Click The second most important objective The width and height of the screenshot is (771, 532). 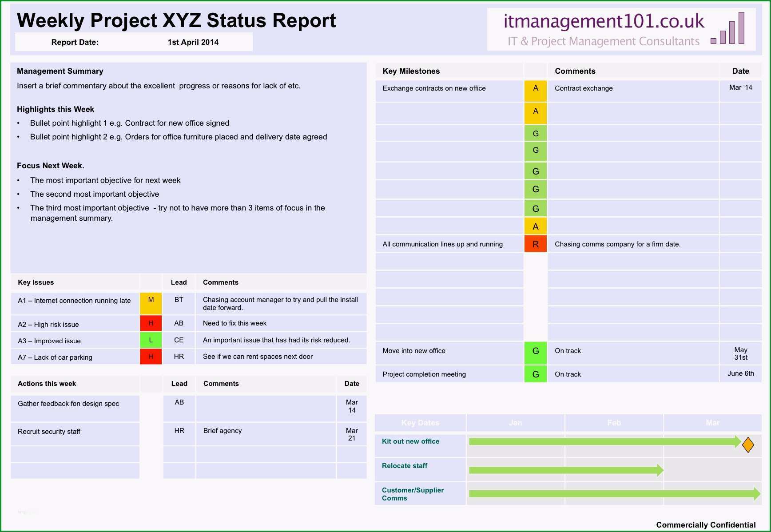pyautogui.click(x=95, y=194)
